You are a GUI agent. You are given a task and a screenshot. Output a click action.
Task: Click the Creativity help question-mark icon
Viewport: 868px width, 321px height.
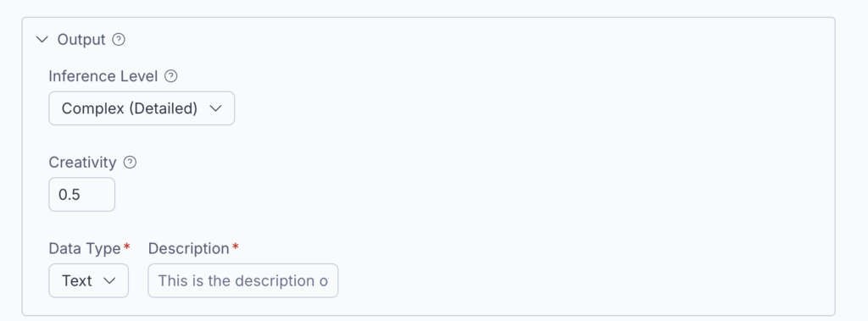point(130,163)
